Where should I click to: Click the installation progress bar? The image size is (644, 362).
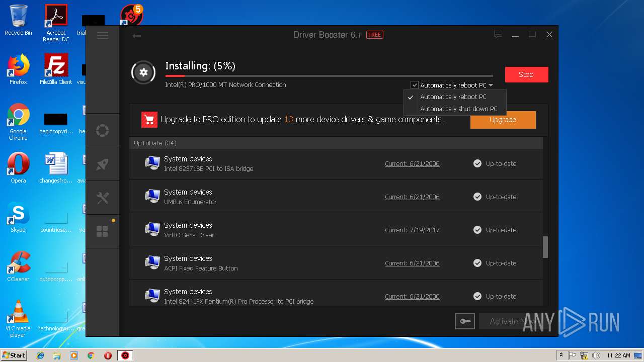329,76
